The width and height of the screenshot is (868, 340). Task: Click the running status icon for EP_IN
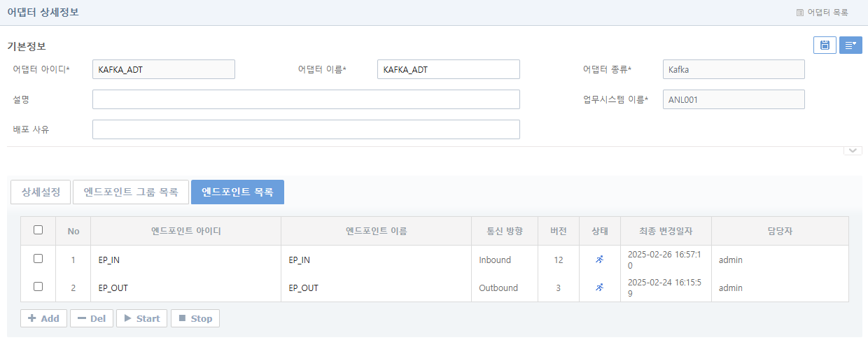tap(599, 260)
